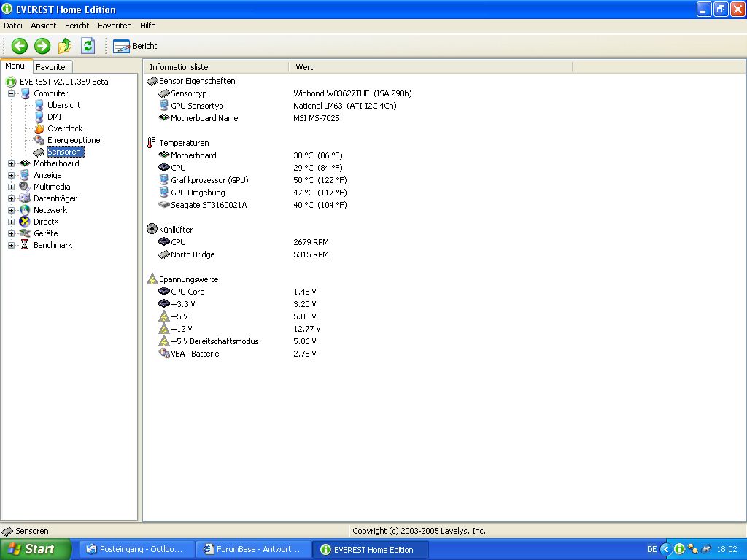Switch to Posteingang Outlook taskbar button
This screenshot has height=560, width=747.
[136, 550]
